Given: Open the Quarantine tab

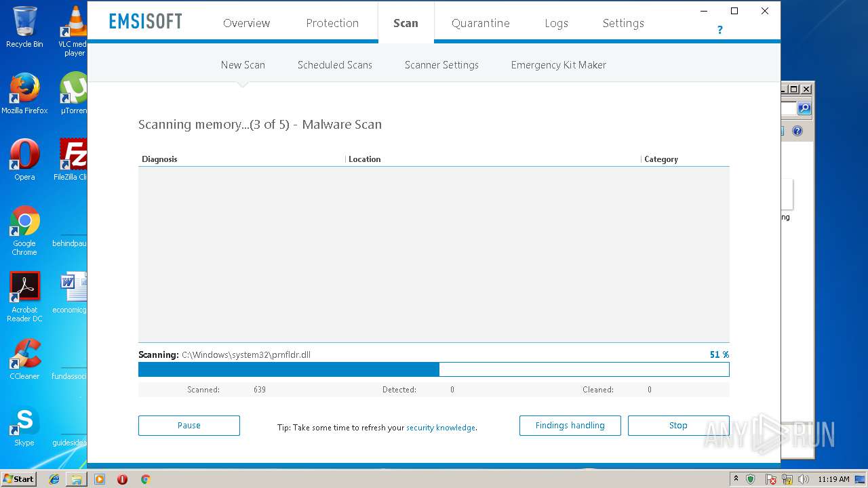Looking at the screenshot, I should [x=480, y=23].
